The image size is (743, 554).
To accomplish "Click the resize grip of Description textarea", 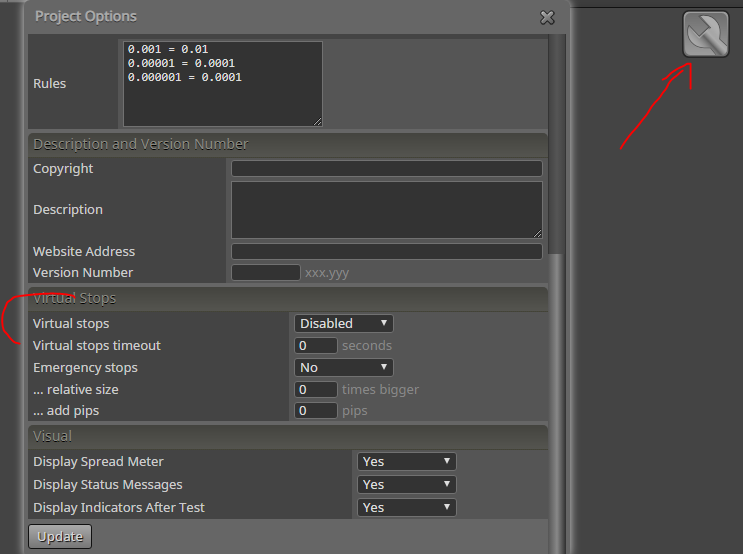I will click(x=537, y=233).
